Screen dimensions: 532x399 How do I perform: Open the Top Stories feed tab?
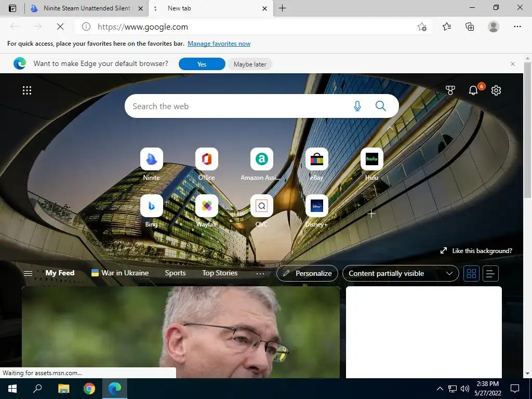pos(220,273)
